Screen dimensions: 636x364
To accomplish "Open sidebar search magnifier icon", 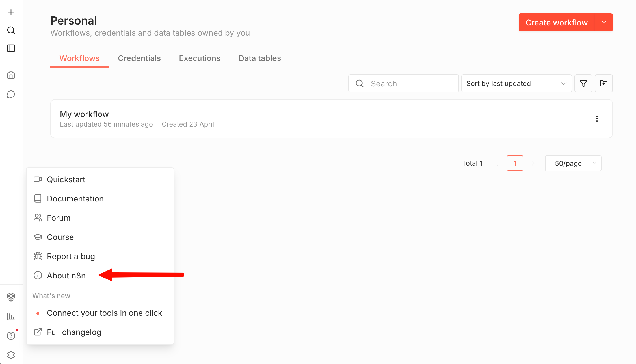I will (11, 30).
